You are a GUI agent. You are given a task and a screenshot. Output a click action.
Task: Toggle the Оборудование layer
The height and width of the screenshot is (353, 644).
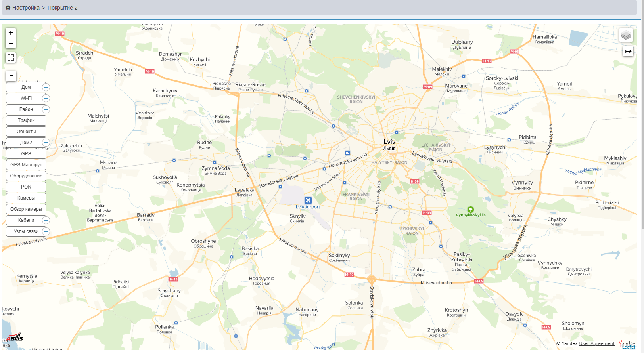pos(26,176)
